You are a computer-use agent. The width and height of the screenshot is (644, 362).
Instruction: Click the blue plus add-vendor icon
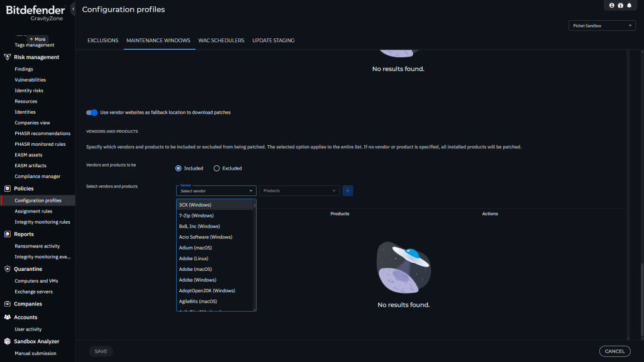(x=348, y=190)
